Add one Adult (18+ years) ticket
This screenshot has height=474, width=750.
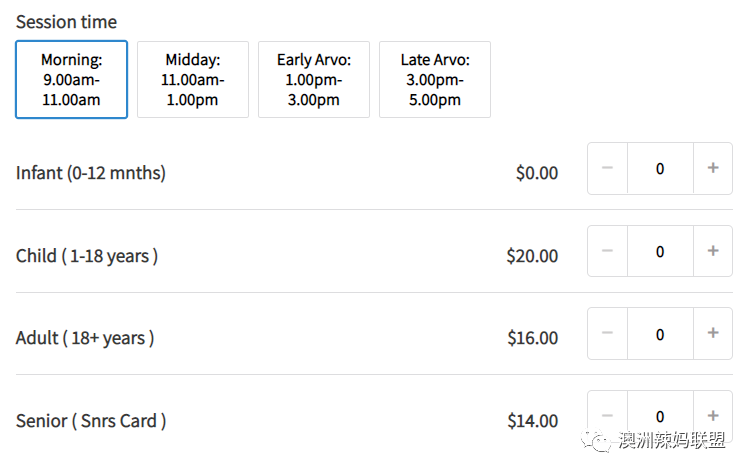[713, 333]
